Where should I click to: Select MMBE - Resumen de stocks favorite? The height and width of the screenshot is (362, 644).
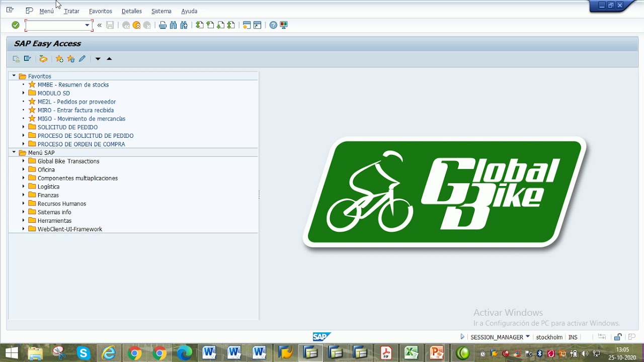pyautogui.click(x=73, y=85)
